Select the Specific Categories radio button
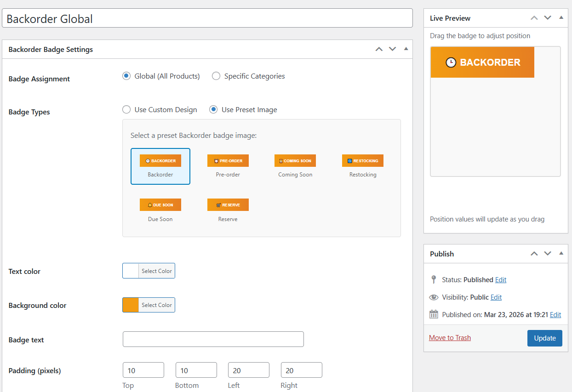The image size is (572, 392). point(216,76)
